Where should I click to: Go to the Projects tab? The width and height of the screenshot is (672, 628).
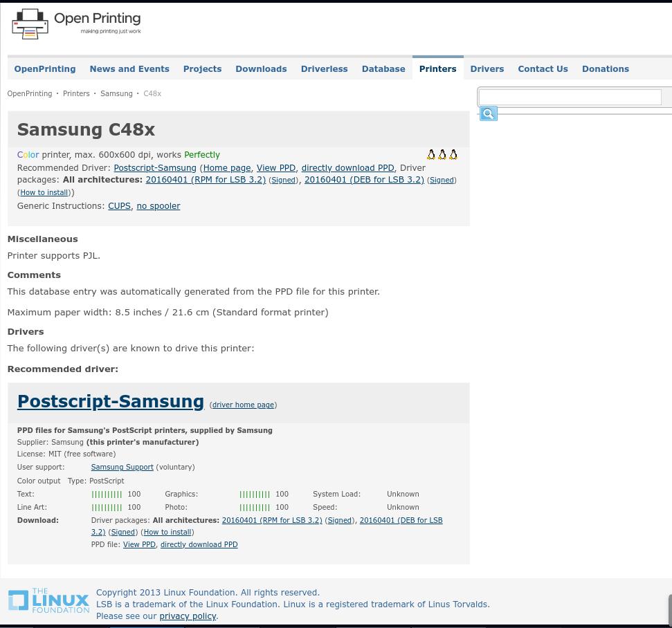[x=202, y=69]
